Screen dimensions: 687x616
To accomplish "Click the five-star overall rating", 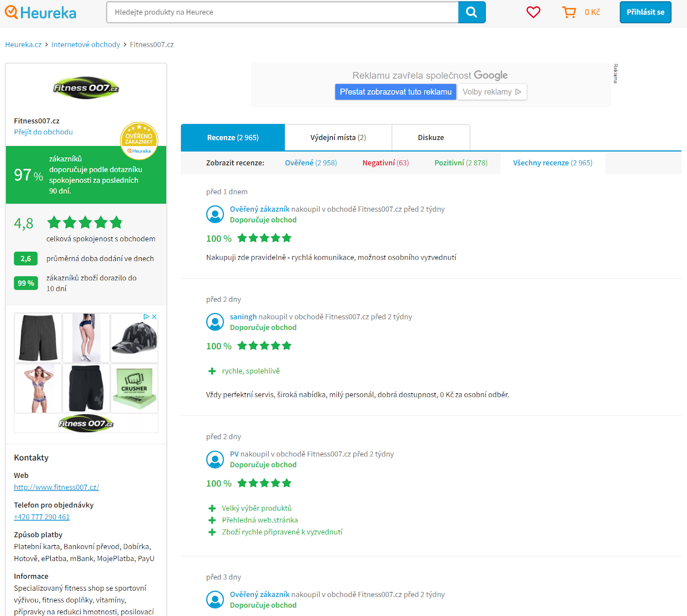I will pos(85,222).
